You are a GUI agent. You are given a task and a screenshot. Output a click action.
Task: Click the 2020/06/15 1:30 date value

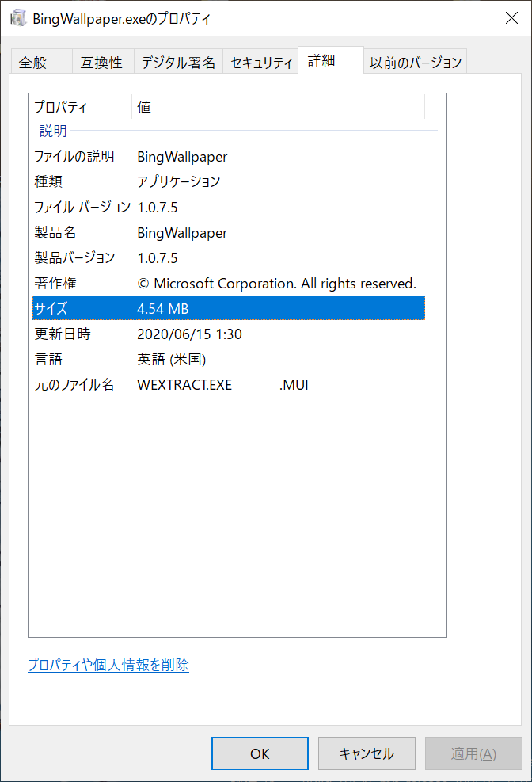pos(189,334)
